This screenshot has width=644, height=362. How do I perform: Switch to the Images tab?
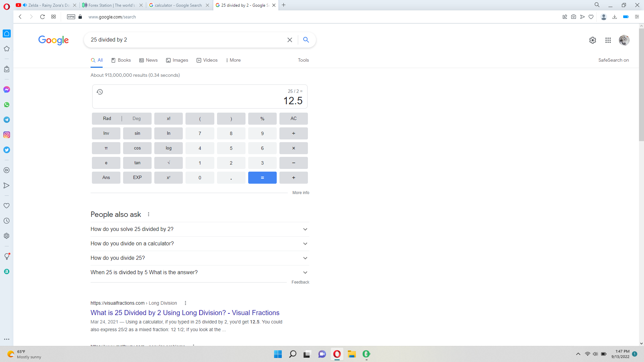coord(177,60)
